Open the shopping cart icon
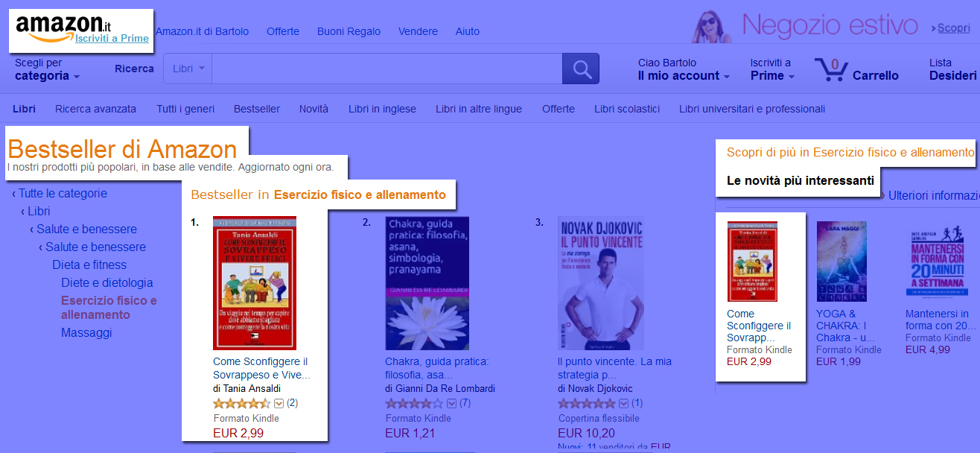The image size is (980, 453). pos(831,69)
